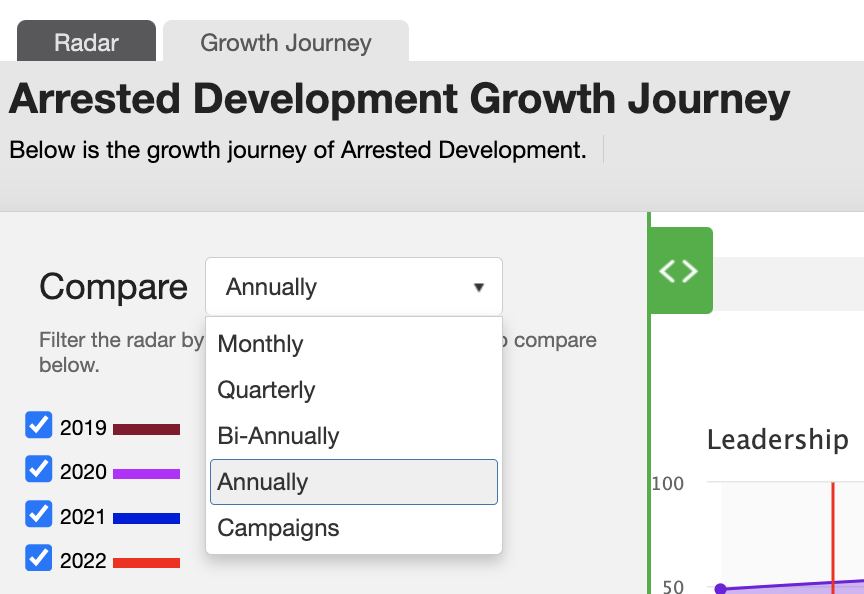
Task: Click the purple data point on Leadership chart
Action: [x=720, y=588]
